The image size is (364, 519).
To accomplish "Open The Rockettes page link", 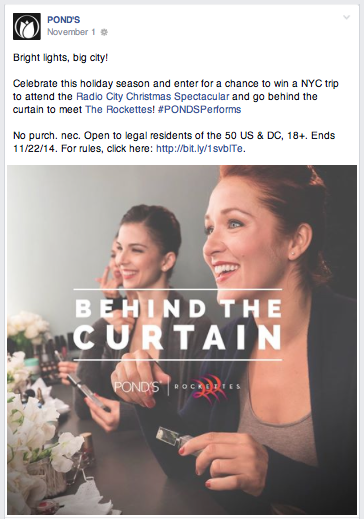I will (120, 109).
